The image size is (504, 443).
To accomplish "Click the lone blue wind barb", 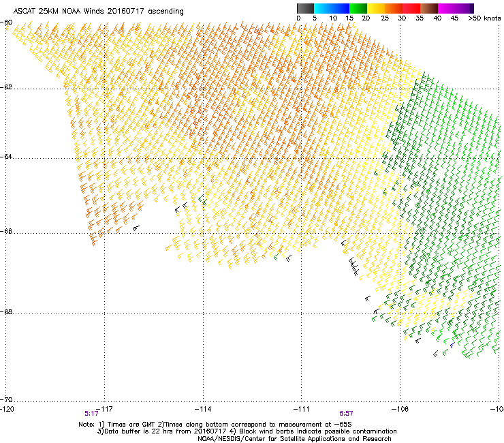I will click(452, 346).
